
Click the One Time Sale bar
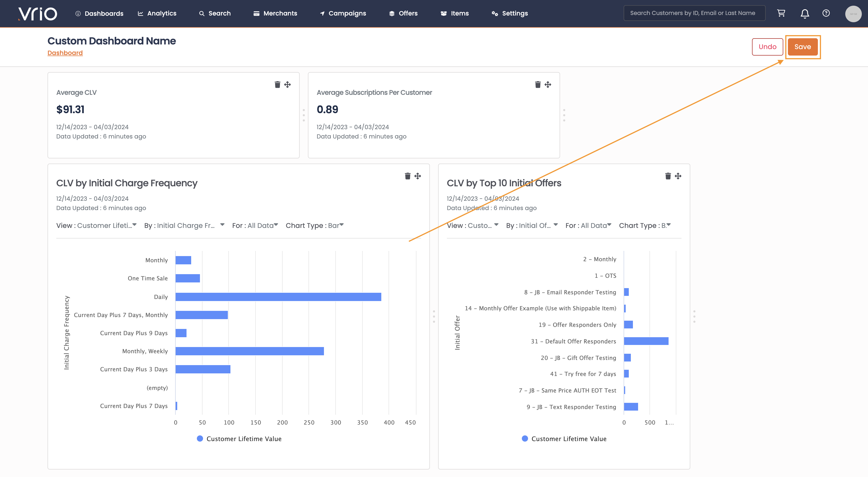pos(188,278)
